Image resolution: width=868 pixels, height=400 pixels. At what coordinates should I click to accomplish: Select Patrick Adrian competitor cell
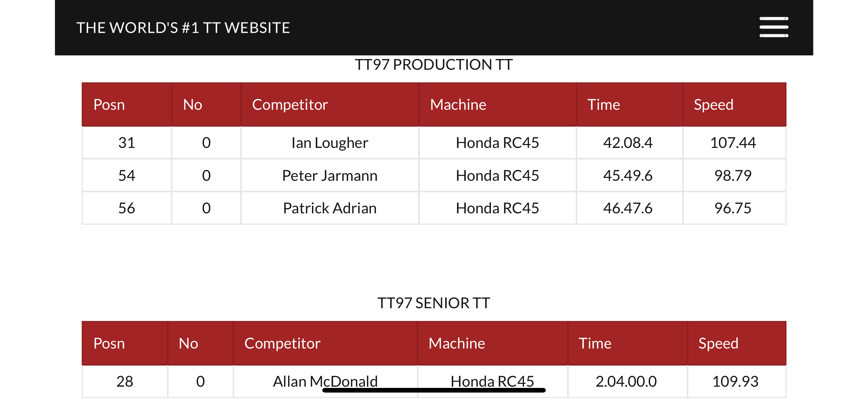point(330,208)
